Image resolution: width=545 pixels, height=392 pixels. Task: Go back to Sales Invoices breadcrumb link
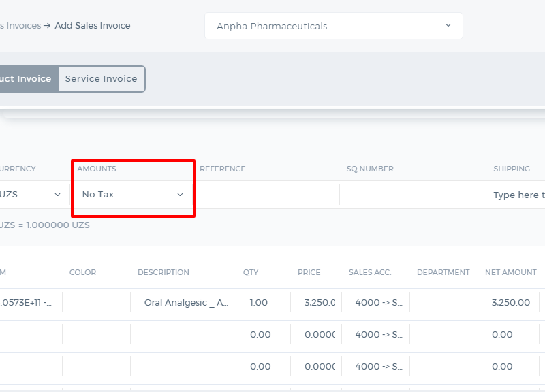point(20,26)
